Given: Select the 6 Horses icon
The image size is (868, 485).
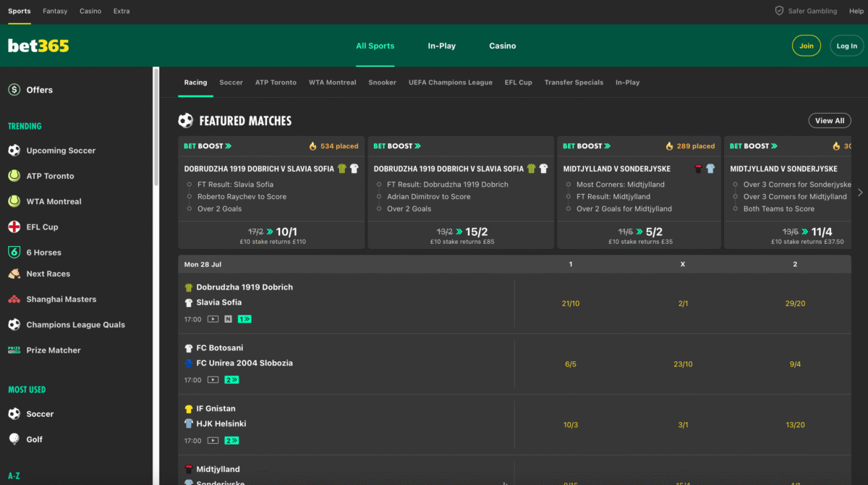Looking at the screenshot, I should click(x=14, y=252).
